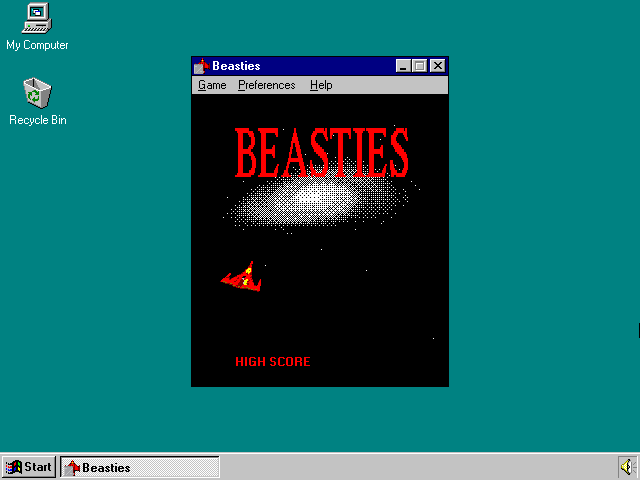The height and width of the screenshot is (480, 640).
Task: Open the Start menu
Action: pyautogui.click(x=29, y=467)
